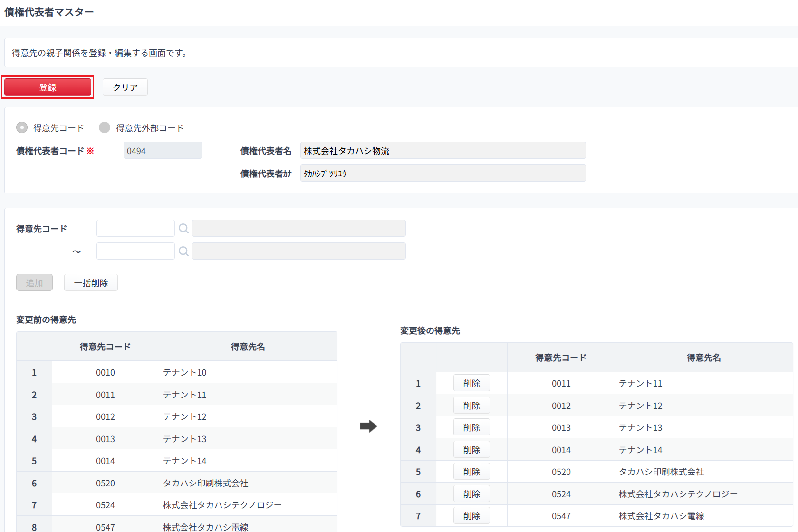Select code 0013 in 変更前 table
798x532 pixels.
coord(106,439)
